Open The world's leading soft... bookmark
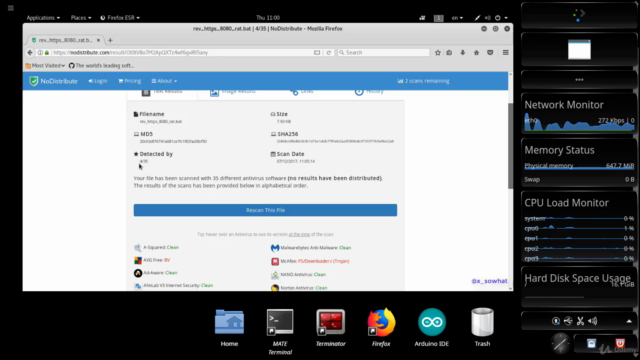The image size is (640, 360). [x=101, y=65]
